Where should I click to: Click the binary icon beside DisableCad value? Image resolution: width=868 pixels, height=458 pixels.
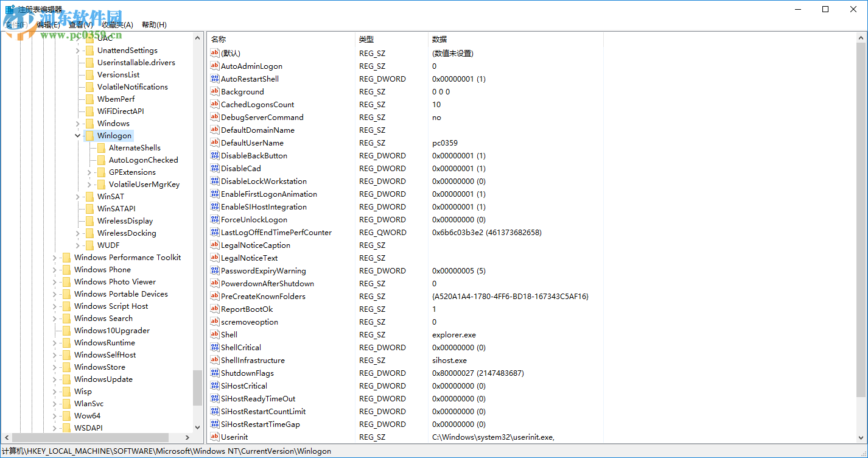[215, 168]
